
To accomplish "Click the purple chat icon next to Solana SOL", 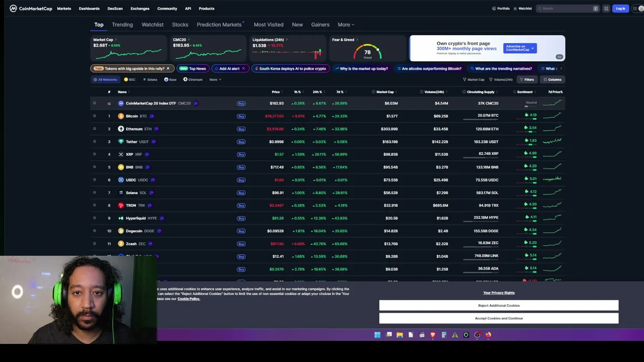I will (x=151, y=193).
